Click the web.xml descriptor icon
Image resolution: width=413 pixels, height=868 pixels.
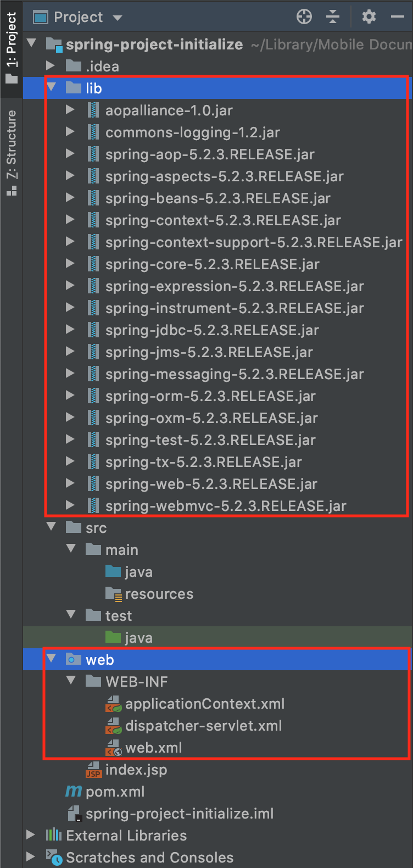114,748
